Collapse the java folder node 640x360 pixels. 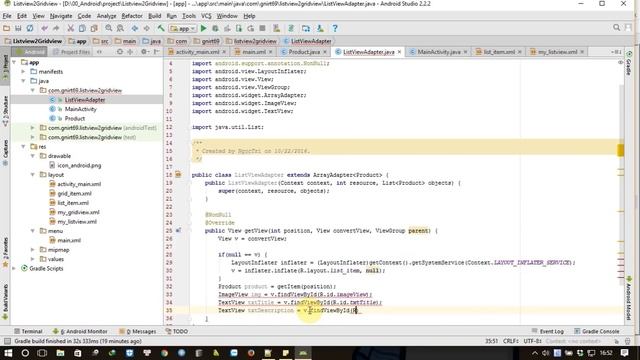click(24, 81)
